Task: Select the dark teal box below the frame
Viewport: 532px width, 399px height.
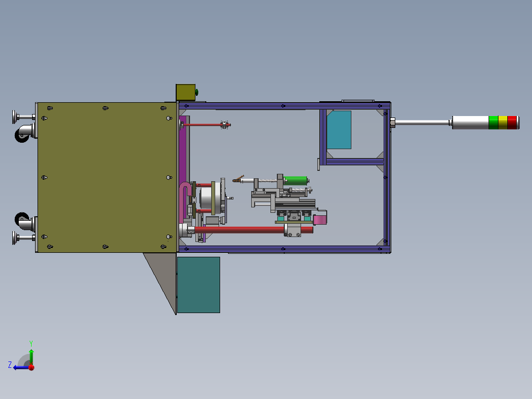Action: pos(198,285)
